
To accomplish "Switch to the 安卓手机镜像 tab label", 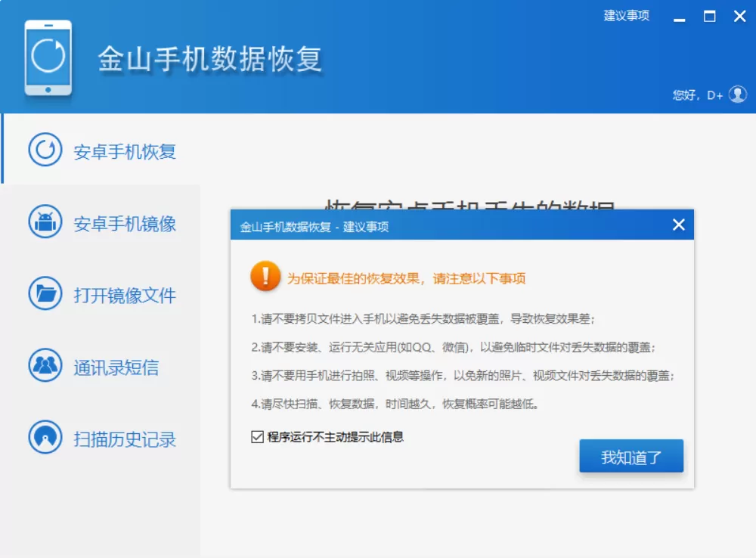I will pyautogui.click(x=125, y=224).
